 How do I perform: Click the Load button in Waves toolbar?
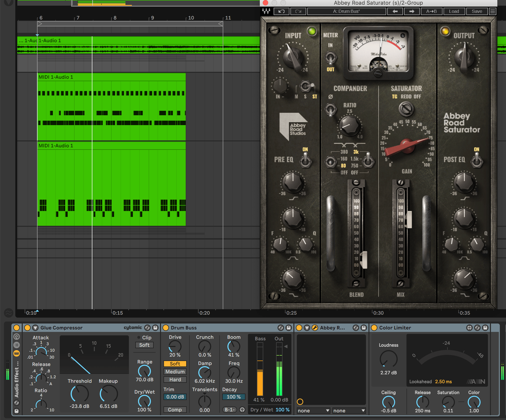coord(454,11)
